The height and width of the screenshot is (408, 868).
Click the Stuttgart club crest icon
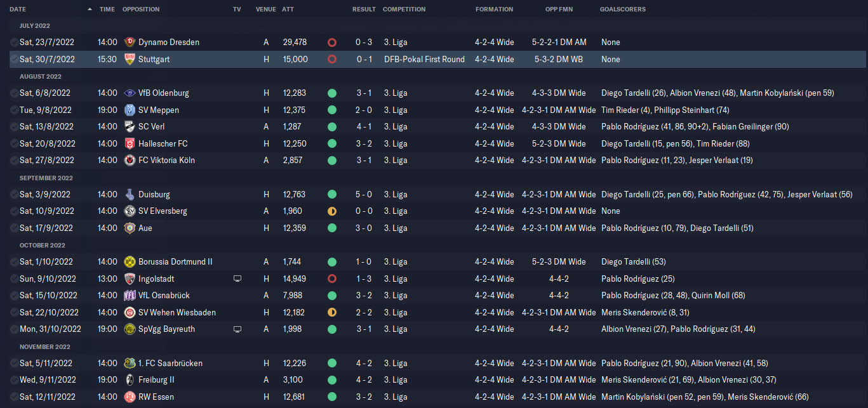click(x=130, y=59)
